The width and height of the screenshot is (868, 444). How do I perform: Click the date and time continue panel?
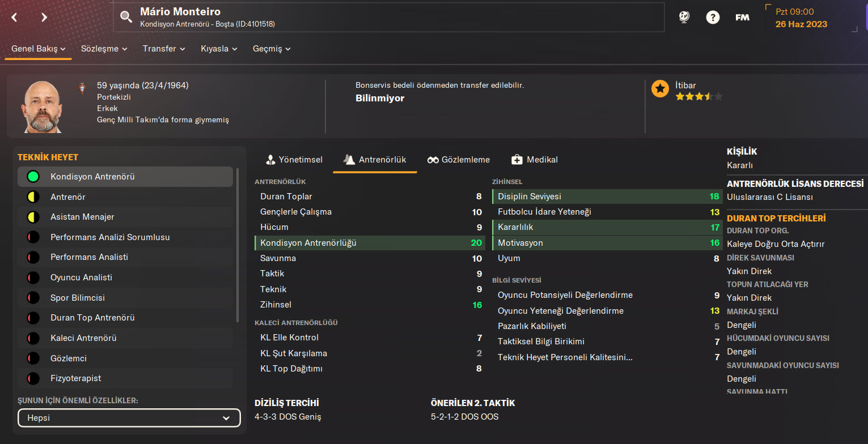click(813, 18)
